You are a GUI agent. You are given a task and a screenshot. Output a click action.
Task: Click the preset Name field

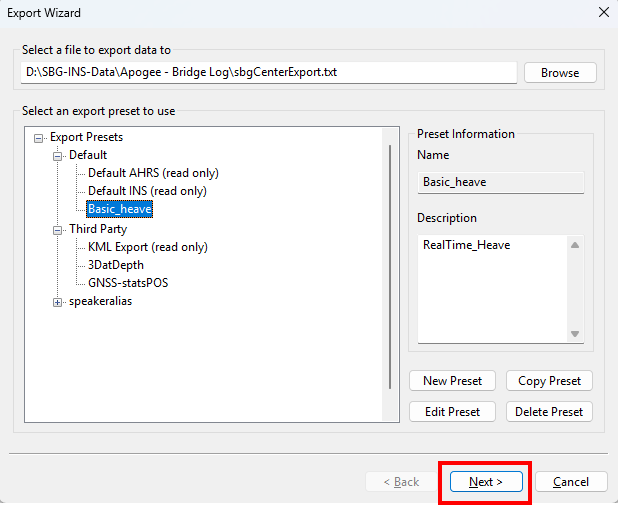tap(500, 182)
